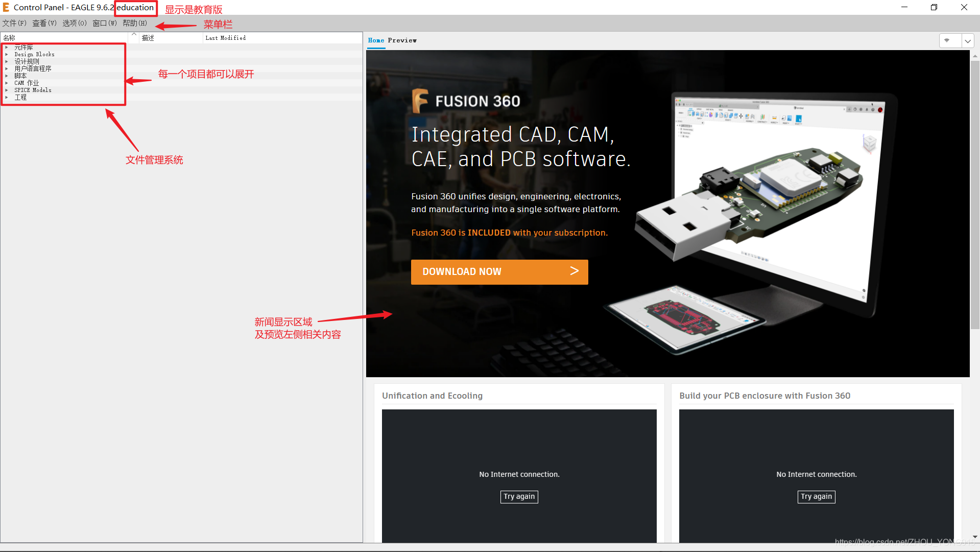The image size is (980, 552).
Task: Expand the Design Blocks node arrow
Action: [x=7, y=54]
